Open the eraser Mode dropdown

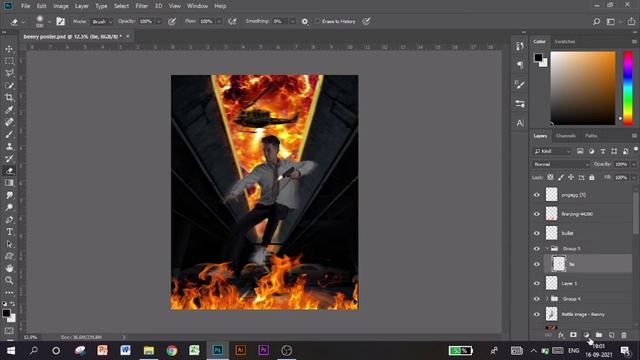pyautogui.click(x=102, y=22)
